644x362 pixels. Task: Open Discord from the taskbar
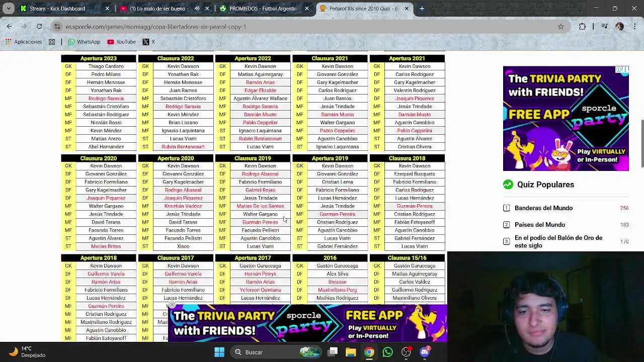click(x=425, y=352)
